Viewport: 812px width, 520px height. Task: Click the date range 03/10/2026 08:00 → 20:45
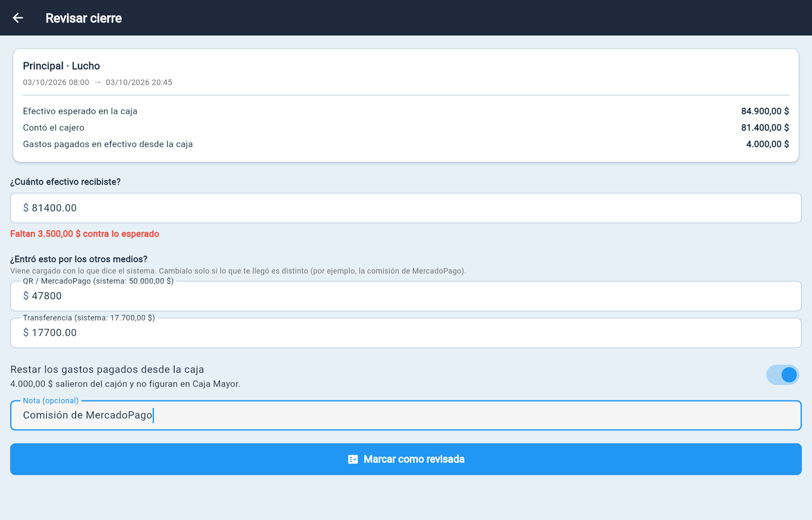pyautogui.click(x=98, y=82)
